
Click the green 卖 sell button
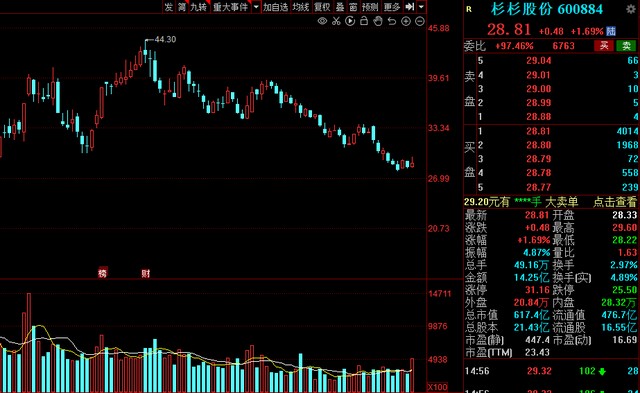coord(627,46)
